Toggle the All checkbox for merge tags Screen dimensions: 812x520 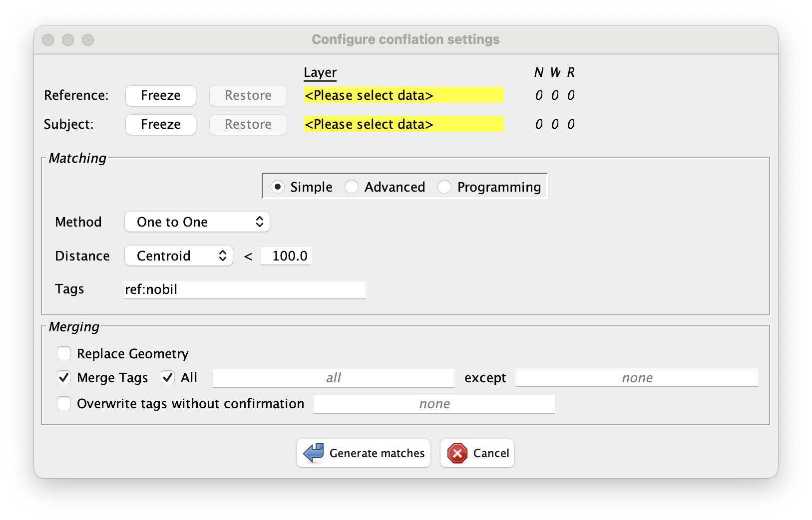[x=168, y=378]
